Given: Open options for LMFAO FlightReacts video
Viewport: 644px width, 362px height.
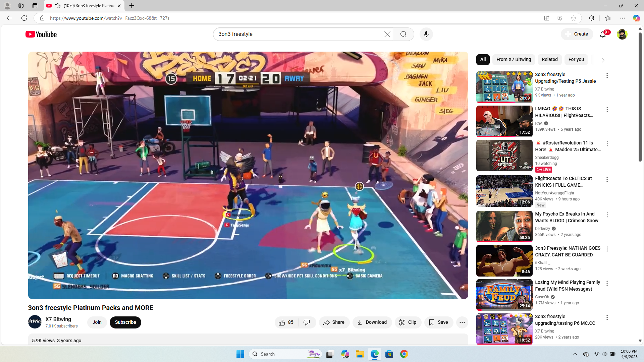Looking at the screenshot, I should [607, 110].
